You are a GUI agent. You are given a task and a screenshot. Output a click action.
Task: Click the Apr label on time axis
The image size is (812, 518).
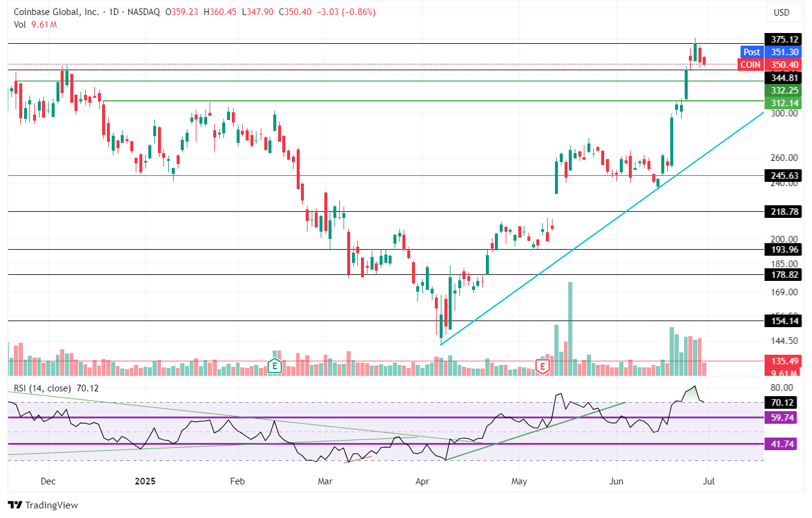(423, 481)
